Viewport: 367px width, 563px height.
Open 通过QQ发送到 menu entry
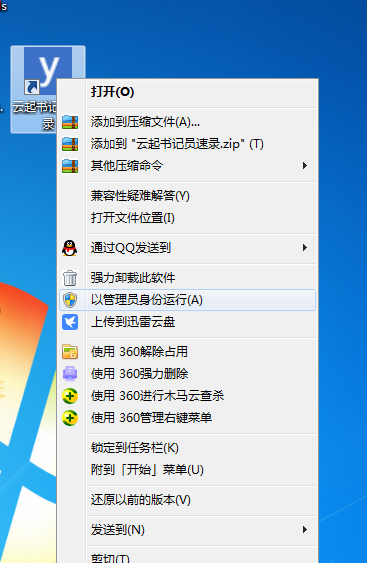(x=187, y=248)
